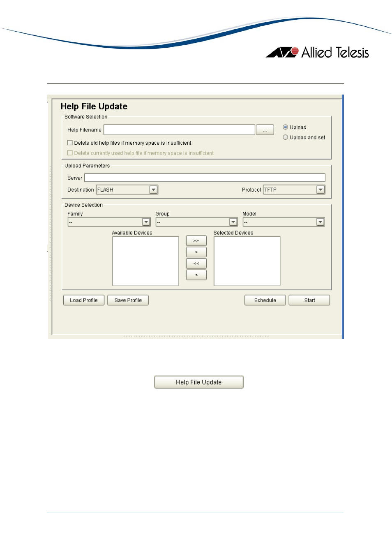Select the Upload radio button
392x555 pixels.
[x=285, y=127]
